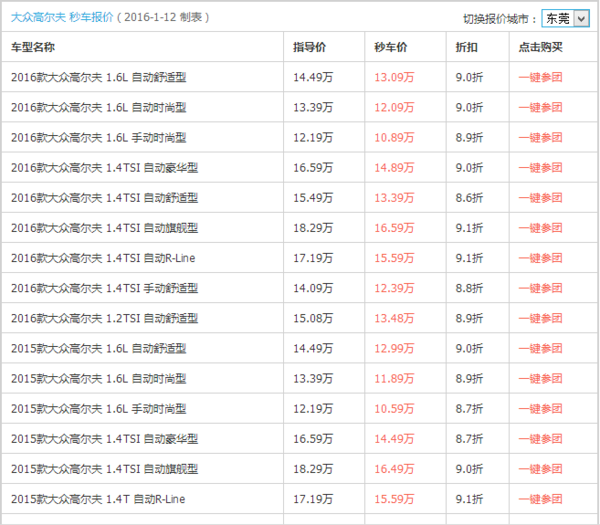
Task: Click the 切换报价城市 label
Action: click(500, 18)
